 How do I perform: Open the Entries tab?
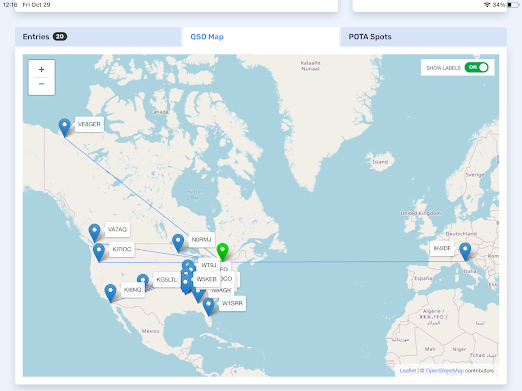tap(98, 37)
